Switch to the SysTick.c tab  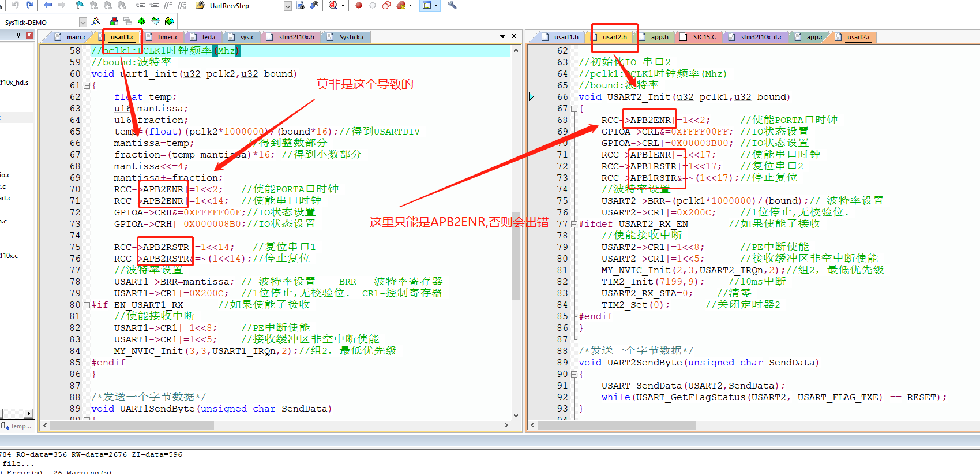347,37
